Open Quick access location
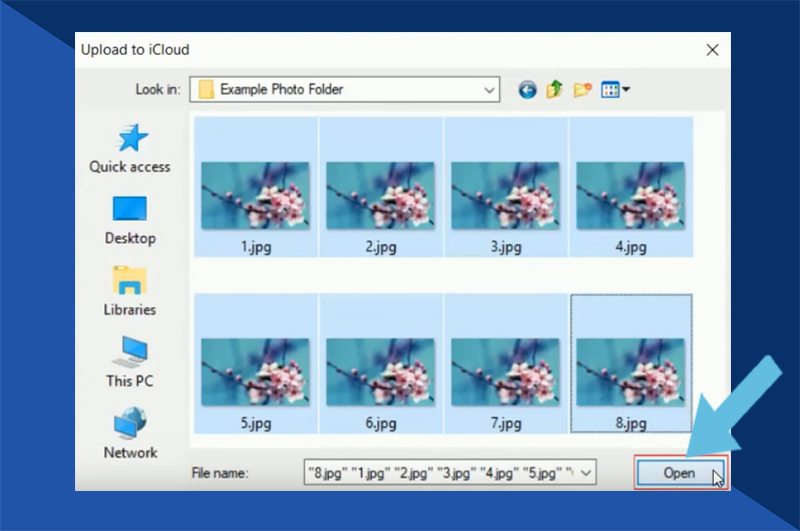This screenshot has width=800, height=531. coord(130,148)
